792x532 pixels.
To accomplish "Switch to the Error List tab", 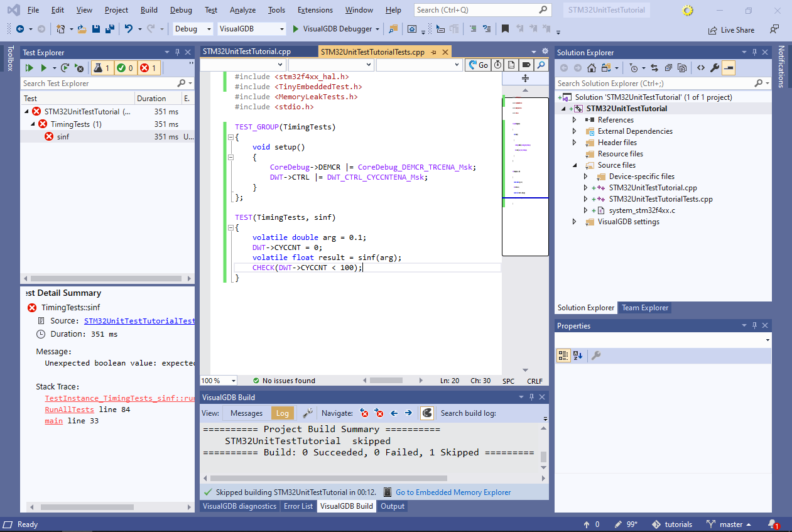I will (x=298, y=506).
